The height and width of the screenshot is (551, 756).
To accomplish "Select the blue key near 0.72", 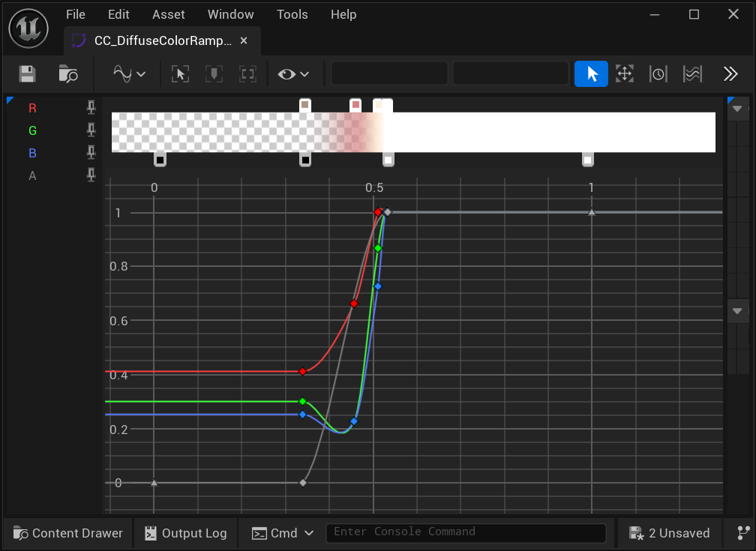I will click(378, 287).
